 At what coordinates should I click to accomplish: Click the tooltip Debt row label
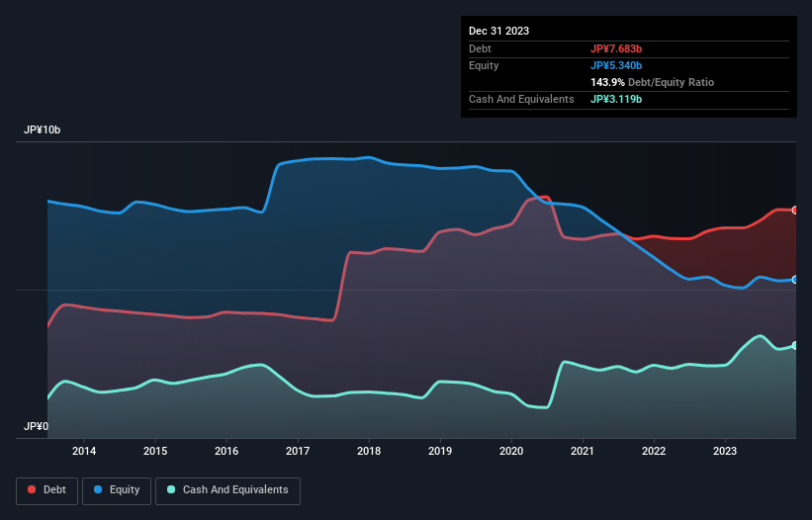(480, 48)
